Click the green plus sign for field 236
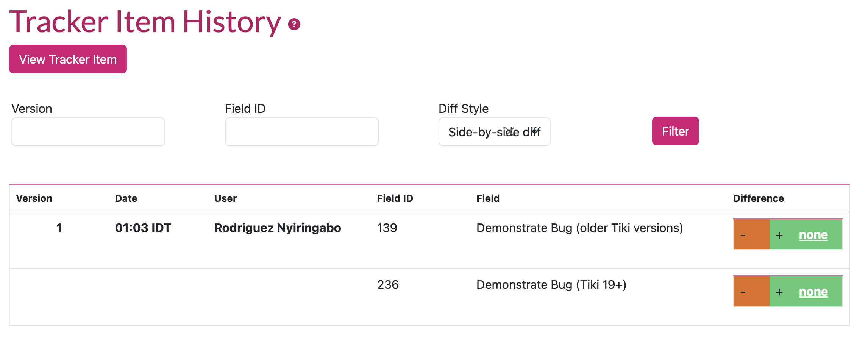This screenshot has width=868, height=343. (779, 292)
